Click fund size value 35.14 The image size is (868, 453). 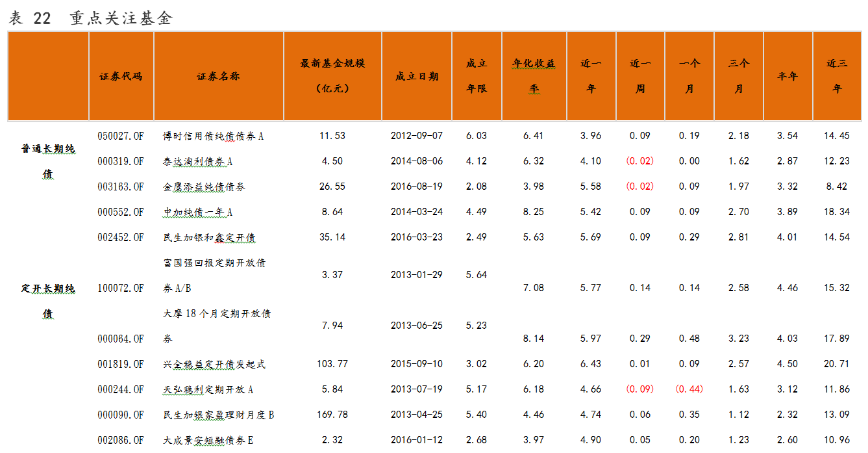pyautogui.click(x=332, y=237)
